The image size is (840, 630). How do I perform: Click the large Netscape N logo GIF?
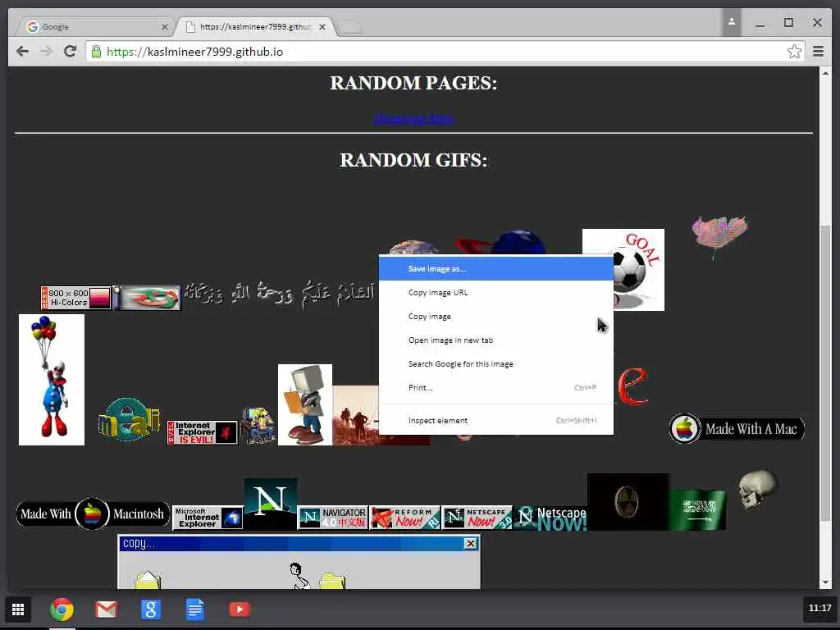[270, 503]
